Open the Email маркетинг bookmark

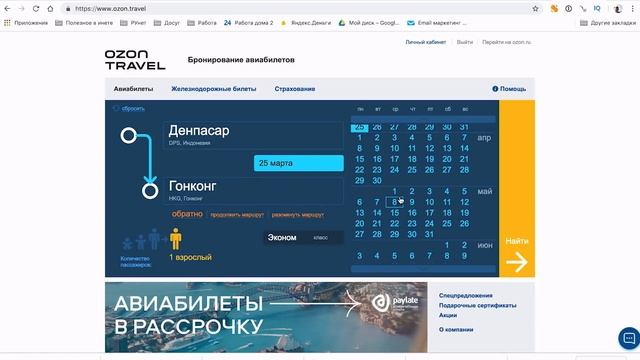(437, 23)
